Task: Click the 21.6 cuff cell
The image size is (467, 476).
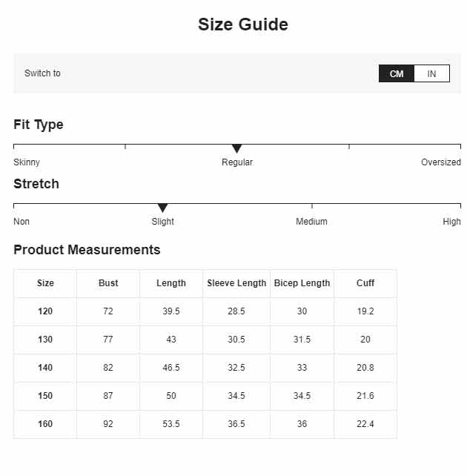Action: tap(365, 396)
